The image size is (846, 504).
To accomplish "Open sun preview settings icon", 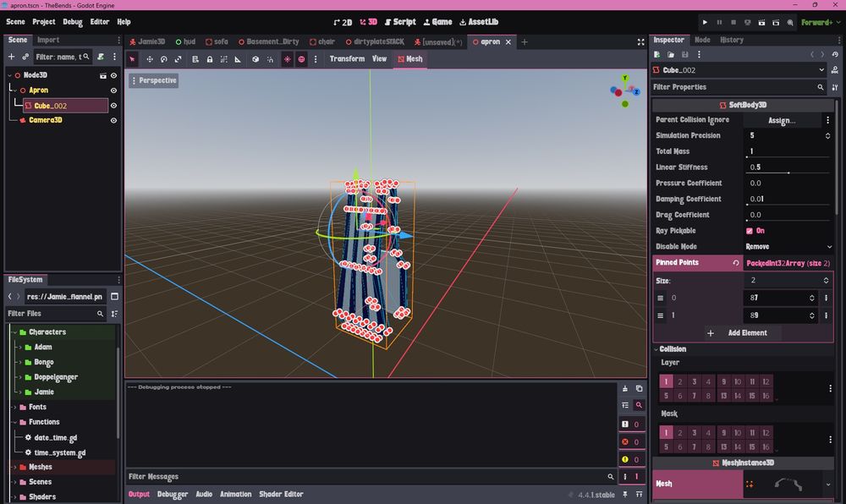I will tap(288, 59).
